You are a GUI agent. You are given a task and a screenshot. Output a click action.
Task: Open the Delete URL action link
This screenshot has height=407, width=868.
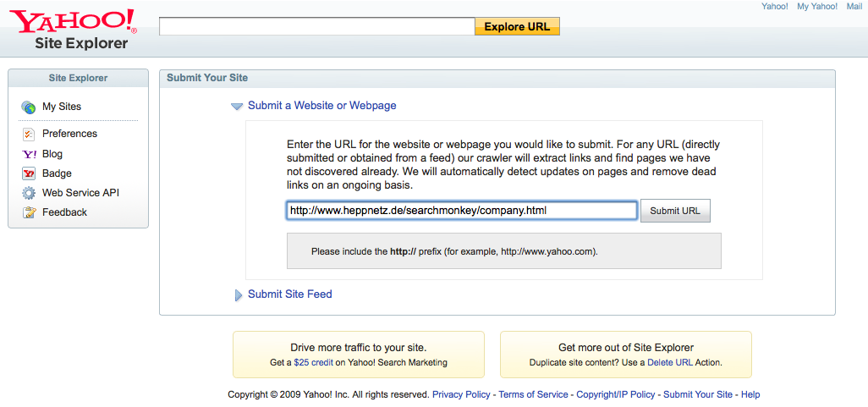point(670,362)
